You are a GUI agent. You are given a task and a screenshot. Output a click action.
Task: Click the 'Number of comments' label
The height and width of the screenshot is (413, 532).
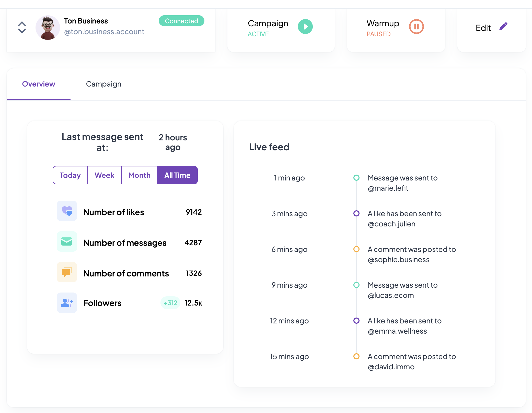(x=126, y=273)
